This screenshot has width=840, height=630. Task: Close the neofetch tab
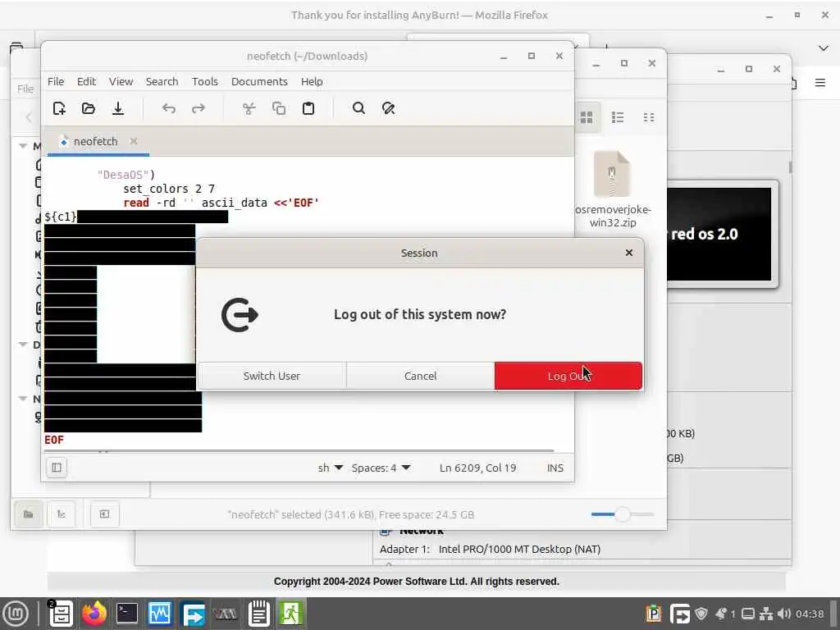coord(134,141)
